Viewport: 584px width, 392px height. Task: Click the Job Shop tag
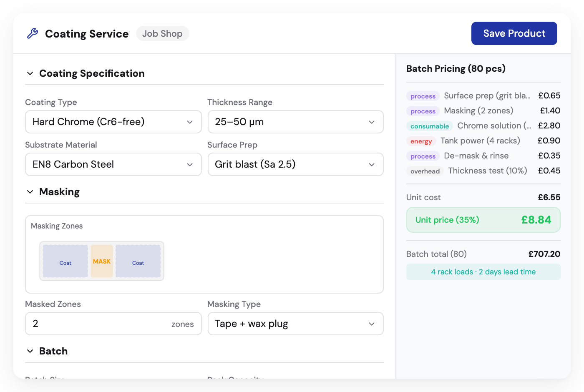(162, 33)
